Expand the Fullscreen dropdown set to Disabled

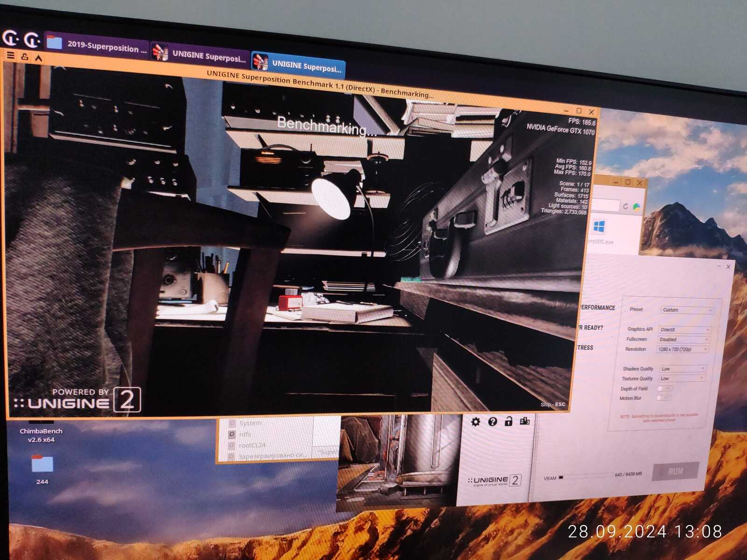[x=684, y=339]
